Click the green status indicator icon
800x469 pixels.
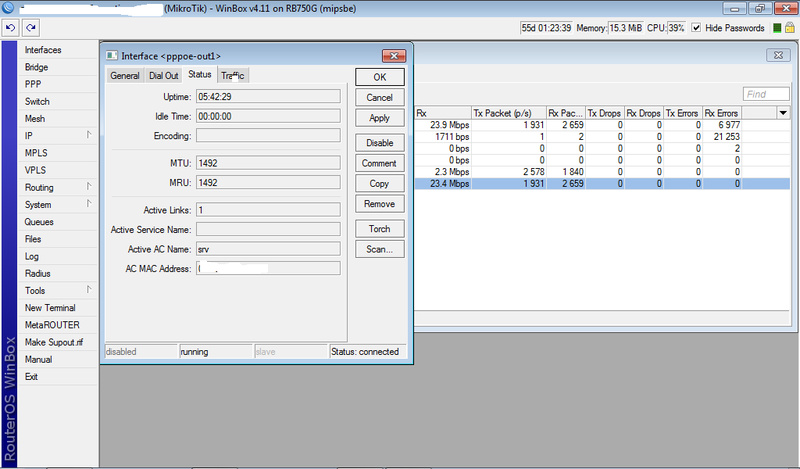click(777, 28)
